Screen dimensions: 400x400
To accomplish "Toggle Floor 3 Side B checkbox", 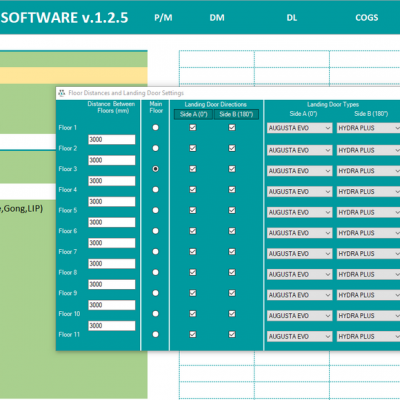I will click(x=232, y=169).
